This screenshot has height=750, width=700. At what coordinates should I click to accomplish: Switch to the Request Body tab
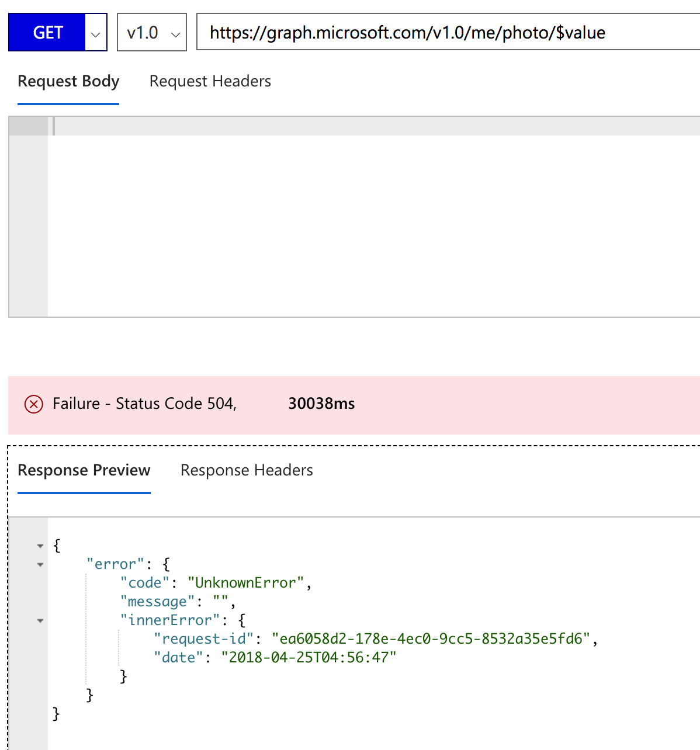(68, 81)
